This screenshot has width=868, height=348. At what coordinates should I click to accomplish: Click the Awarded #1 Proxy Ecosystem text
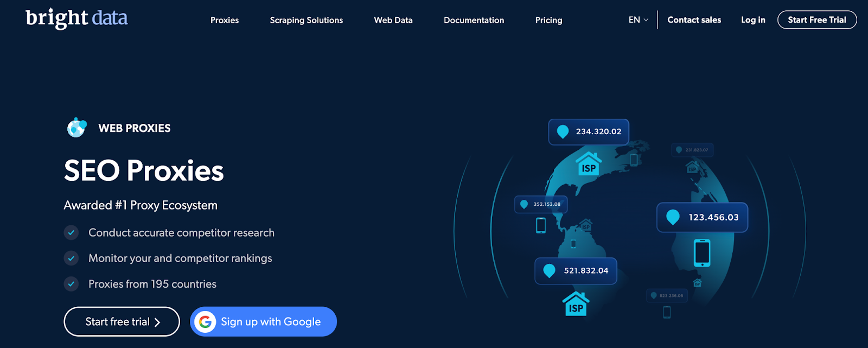[141, 205]
